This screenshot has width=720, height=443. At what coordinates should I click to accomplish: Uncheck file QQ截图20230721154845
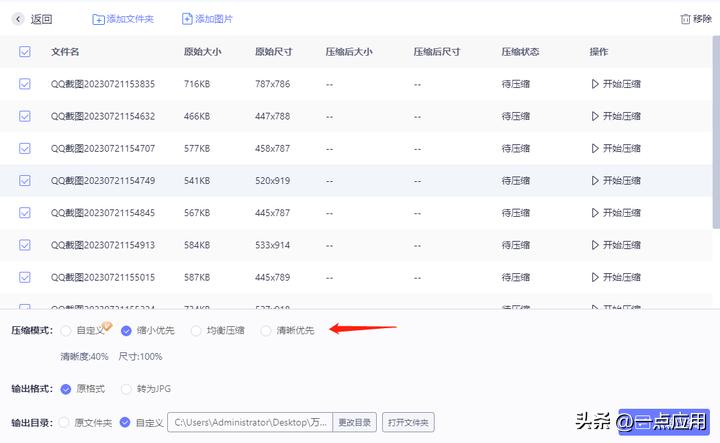click(25, 213)
